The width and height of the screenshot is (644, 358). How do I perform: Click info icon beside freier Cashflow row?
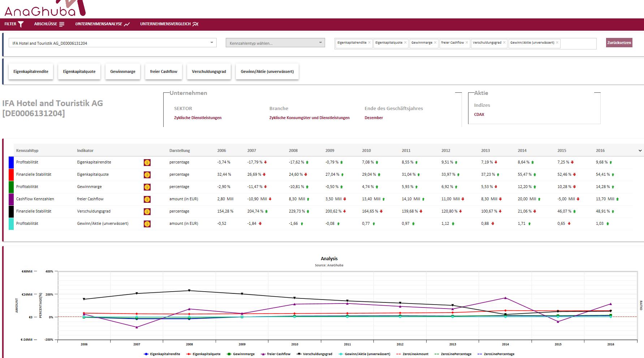[x=147, y=199]
